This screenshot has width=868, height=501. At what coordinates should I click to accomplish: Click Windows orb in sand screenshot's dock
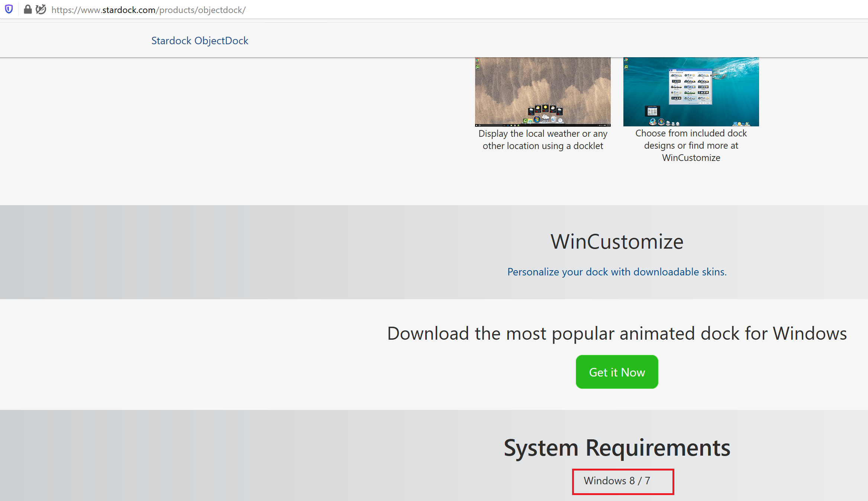point(537,119)
